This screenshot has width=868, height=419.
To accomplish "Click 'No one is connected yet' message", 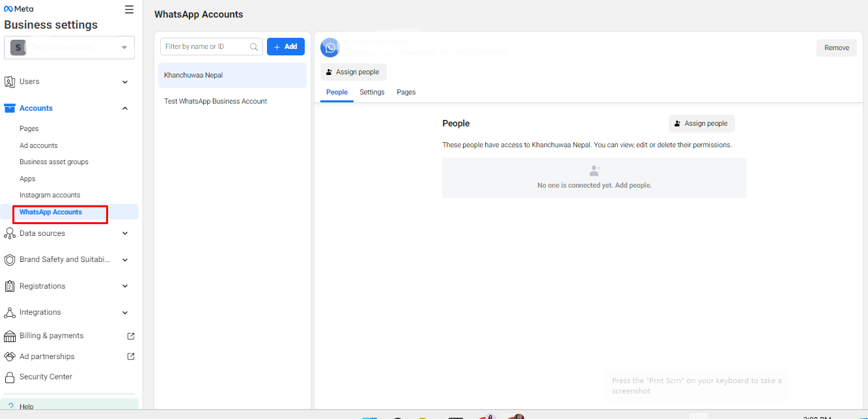I will point(595,185).
